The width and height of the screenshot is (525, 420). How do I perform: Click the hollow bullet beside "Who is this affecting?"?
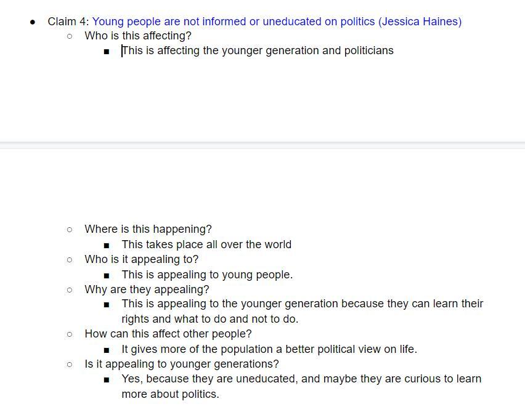(x=69, y=36)
